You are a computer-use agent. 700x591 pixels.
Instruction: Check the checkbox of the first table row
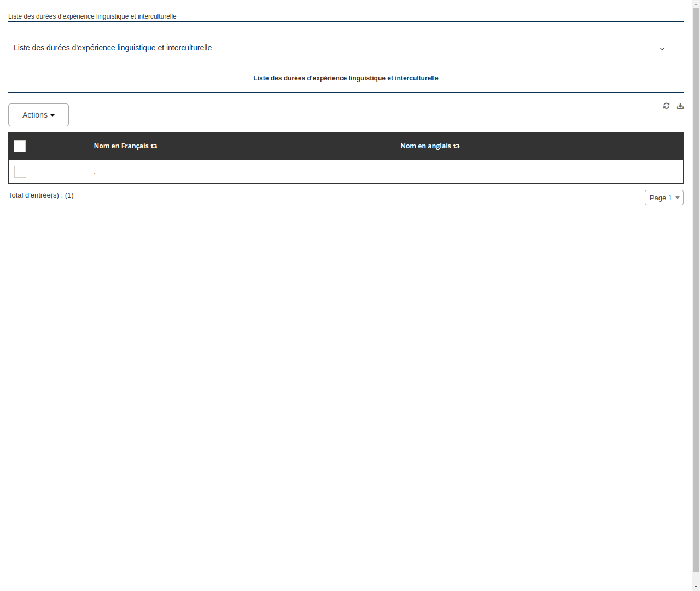(x=20, y=171)
